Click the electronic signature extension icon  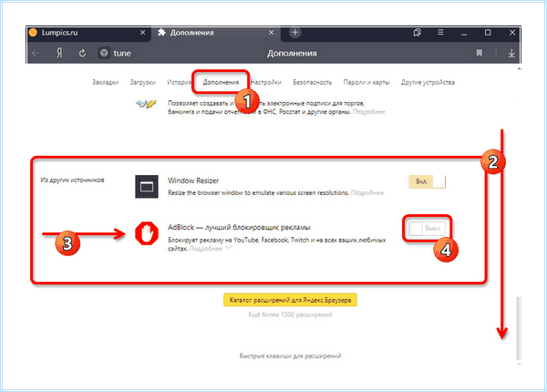pyautogui.click(x=146, y=104)
